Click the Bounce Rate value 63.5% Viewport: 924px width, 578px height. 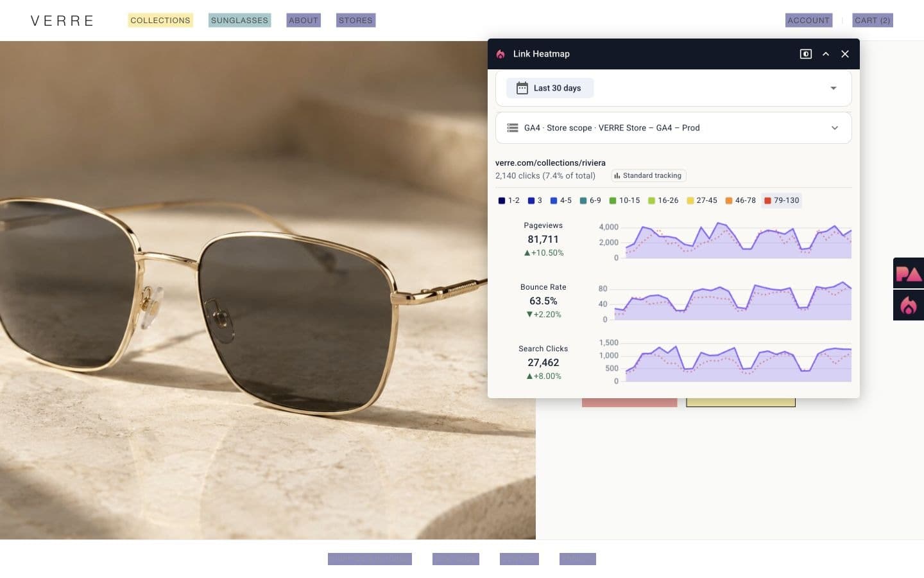coord(543,301)
